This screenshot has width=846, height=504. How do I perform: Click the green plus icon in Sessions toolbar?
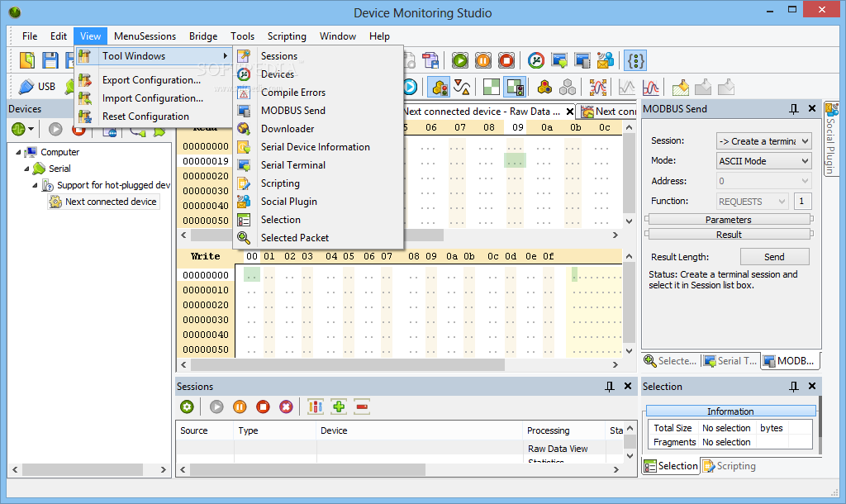pyautogui.click(x=339, y=407)
